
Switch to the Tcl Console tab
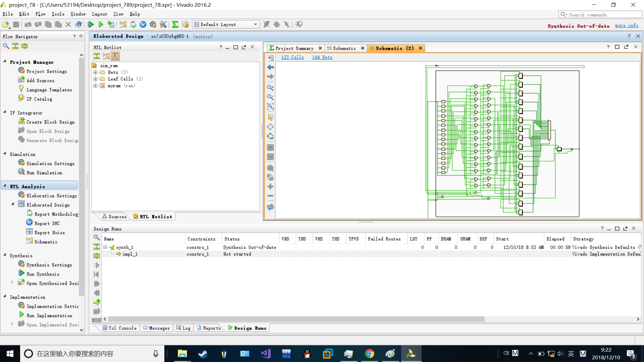120,328
